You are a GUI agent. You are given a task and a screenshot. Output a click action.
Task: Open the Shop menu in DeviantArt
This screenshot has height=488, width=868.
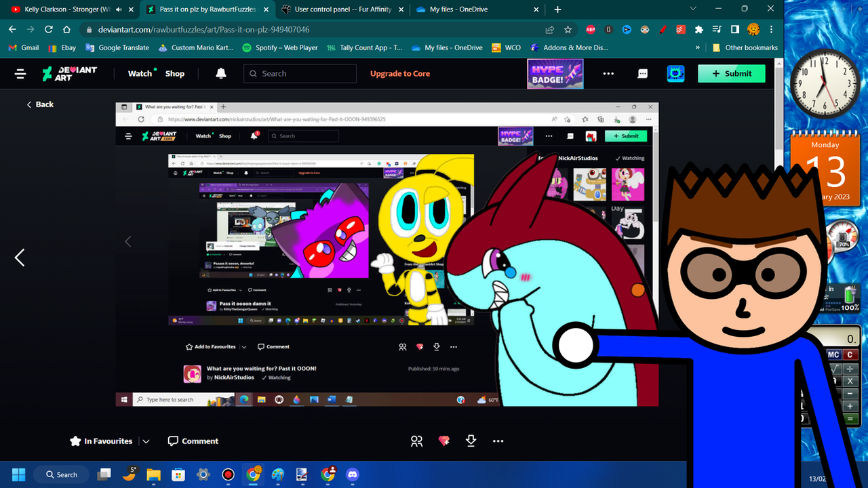coord(175,74)
